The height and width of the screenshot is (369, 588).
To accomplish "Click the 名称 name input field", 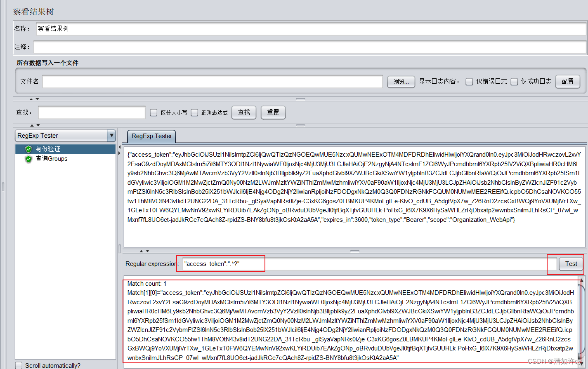I will tap(311, 29).
